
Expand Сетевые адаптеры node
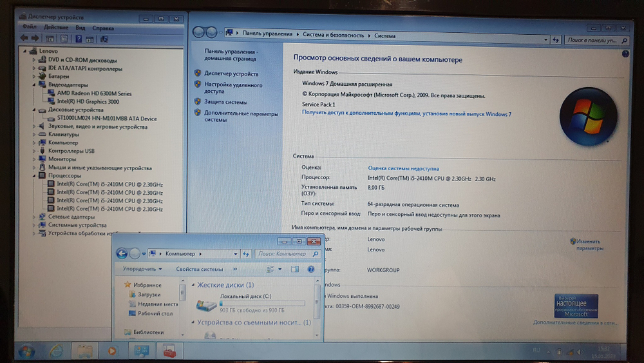[x=34, y=217]
